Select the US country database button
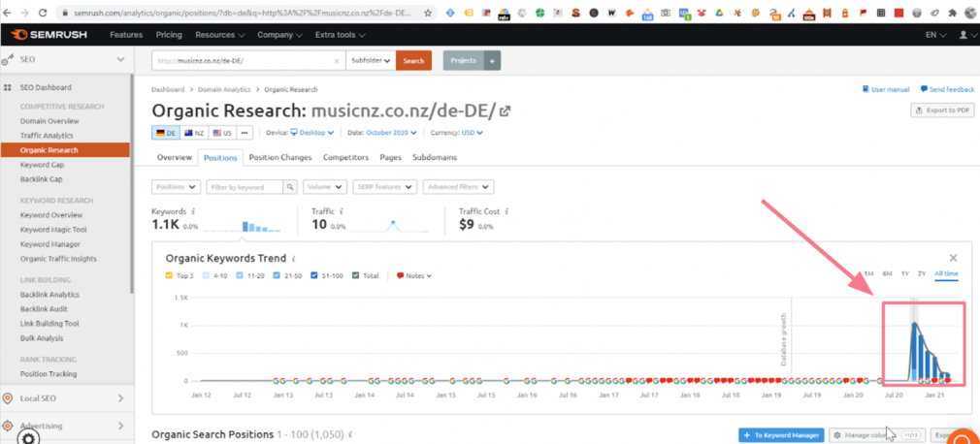Viewport: 980px width, 444px height. [222, 133]
